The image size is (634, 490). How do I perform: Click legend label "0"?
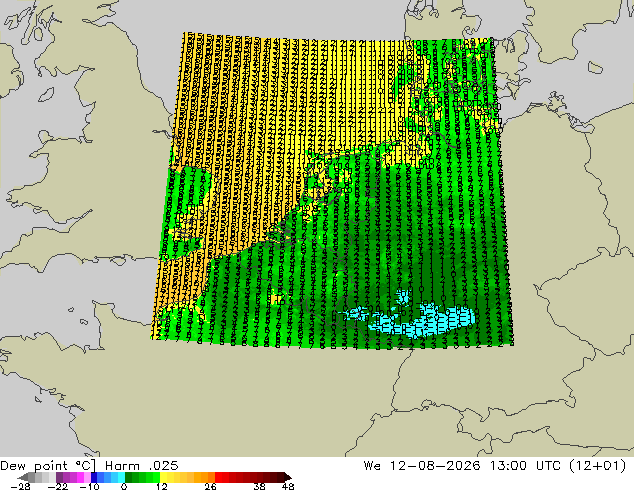tap(124, 486)
